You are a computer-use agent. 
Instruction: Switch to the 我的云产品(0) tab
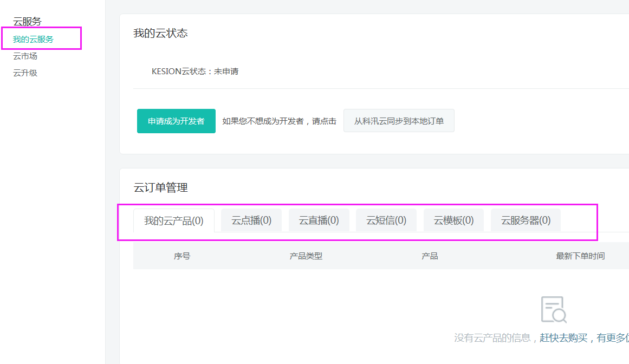pyautogui.click(x=174, y=220)
